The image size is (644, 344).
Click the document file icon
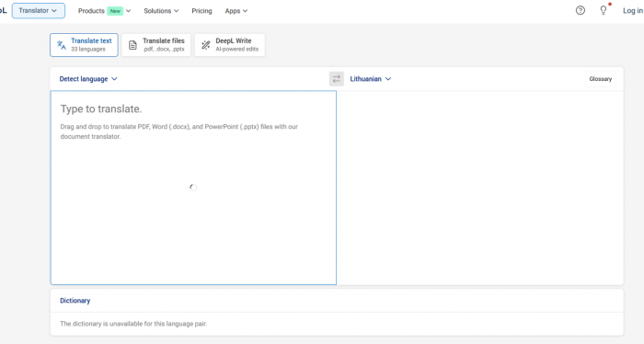pos(132,45)
